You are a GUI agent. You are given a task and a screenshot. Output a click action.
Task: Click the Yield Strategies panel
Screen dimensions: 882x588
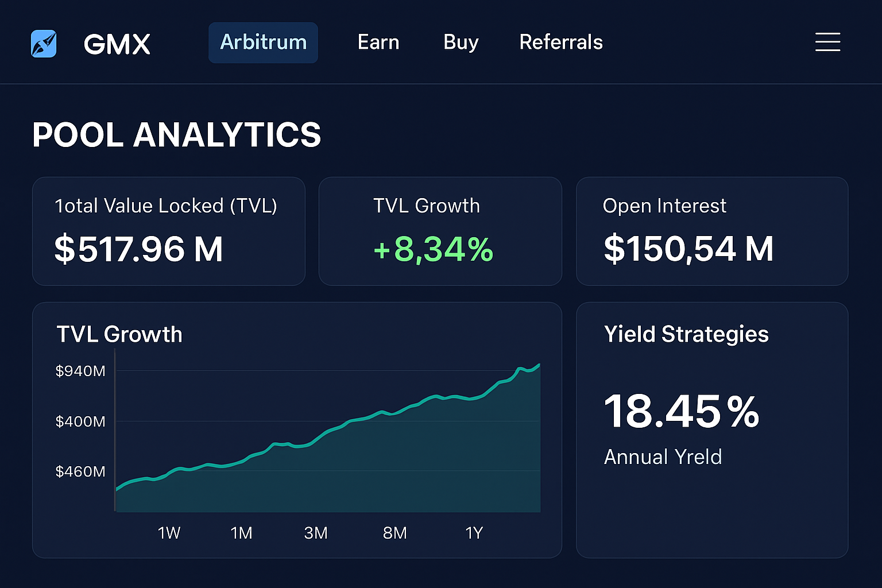point(712,430)
